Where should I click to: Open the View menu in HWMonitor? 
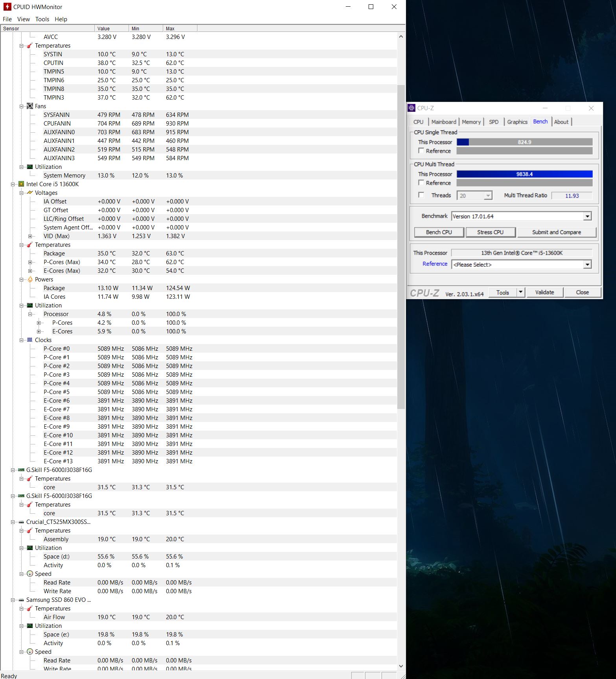click(24, 19)
